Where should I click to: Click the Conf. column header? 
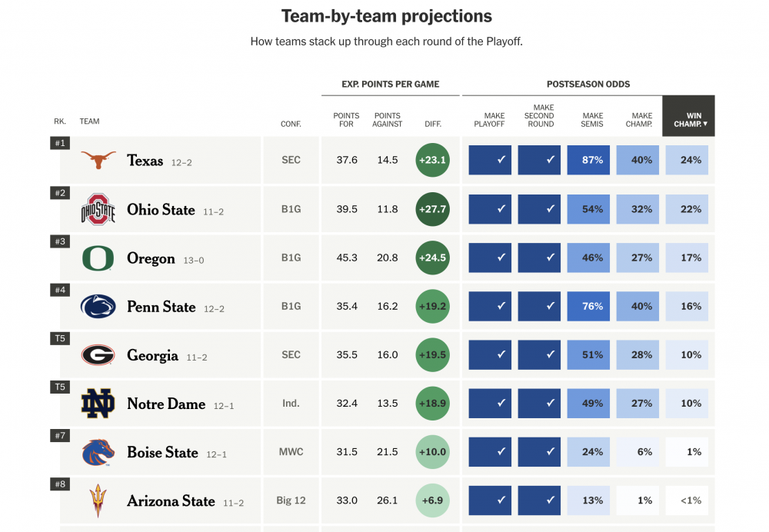[x=291, y=123]
